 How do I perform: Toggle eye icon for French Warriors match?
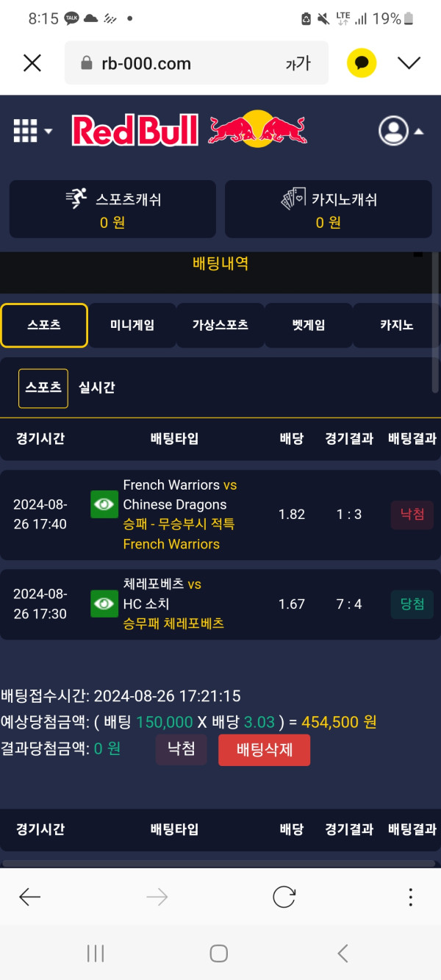104,504
